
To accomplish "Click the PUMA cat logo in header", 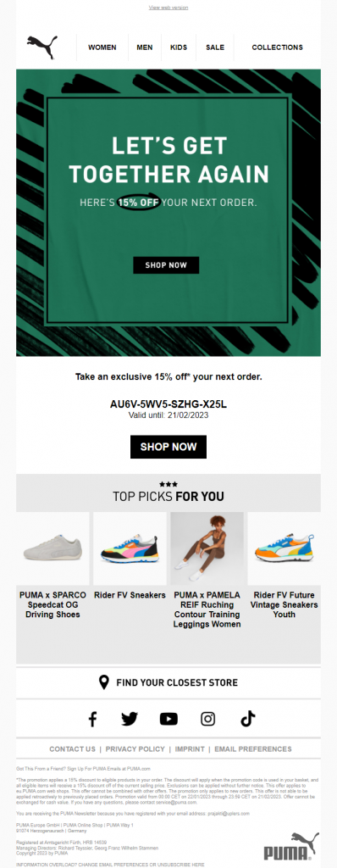I will (42, 47).
